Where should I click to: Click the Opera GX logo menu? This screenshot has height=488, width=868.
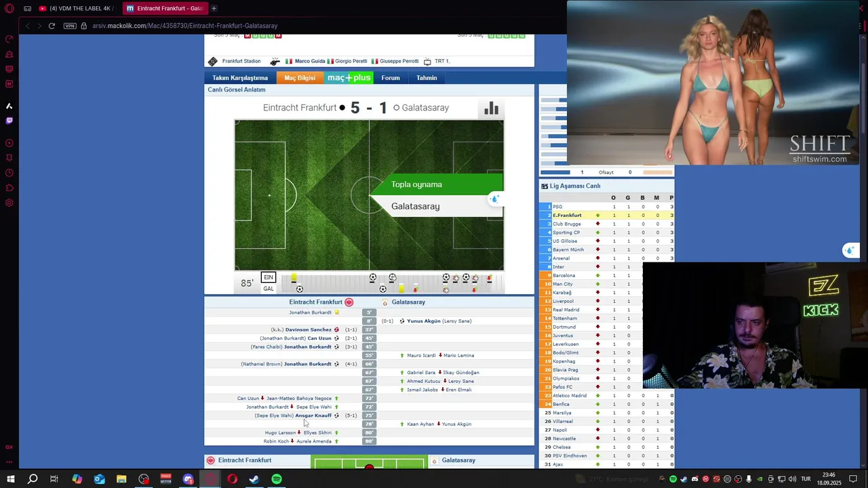[9, 8]
